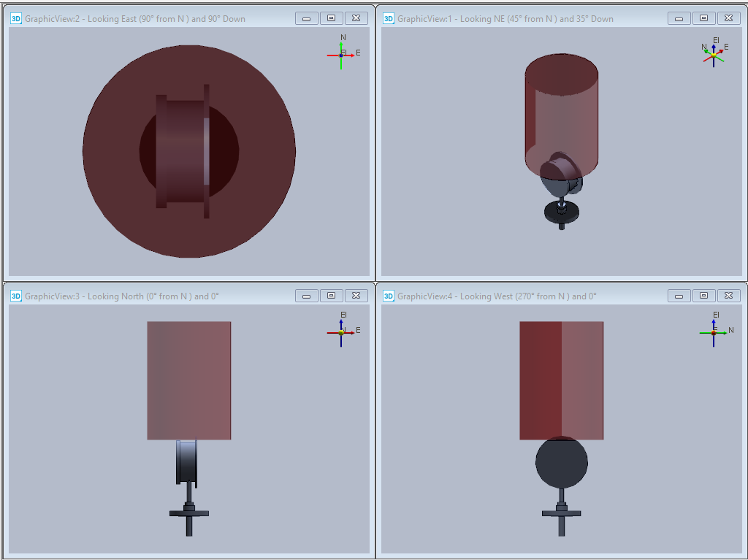Viewport: 748px width, 560px height.
Task: Maximize the GraphicView:2 Looking East window
Action: click(331, 18)
